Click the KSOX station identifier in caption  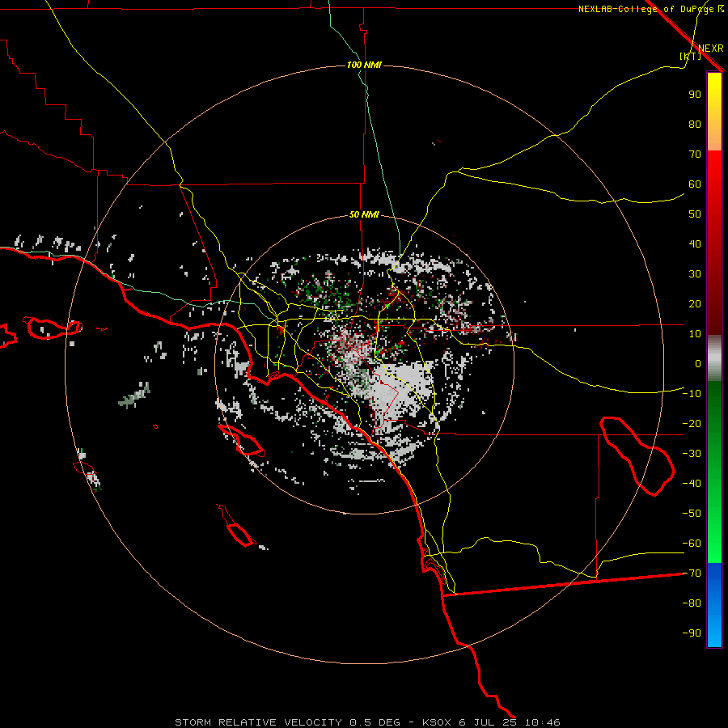pyautogui.click(x=437, y=722)
